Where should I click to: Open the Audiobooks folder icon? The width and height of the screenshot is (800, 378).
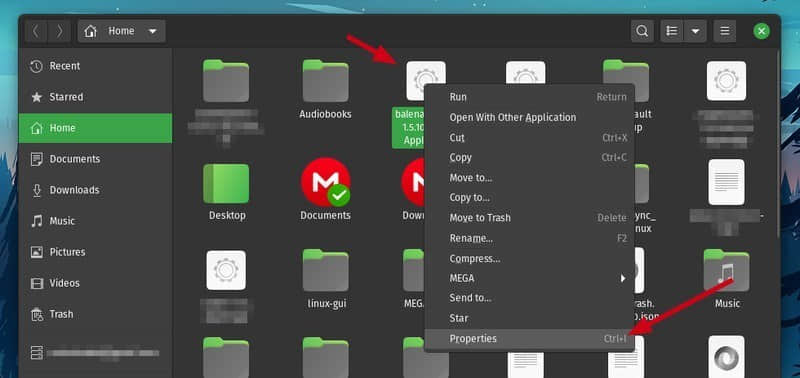325,81
